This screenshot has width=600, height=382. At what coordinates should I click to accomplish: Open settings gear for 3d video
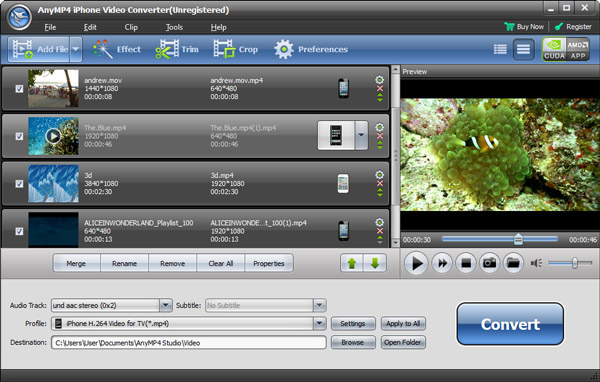[379, 175]
